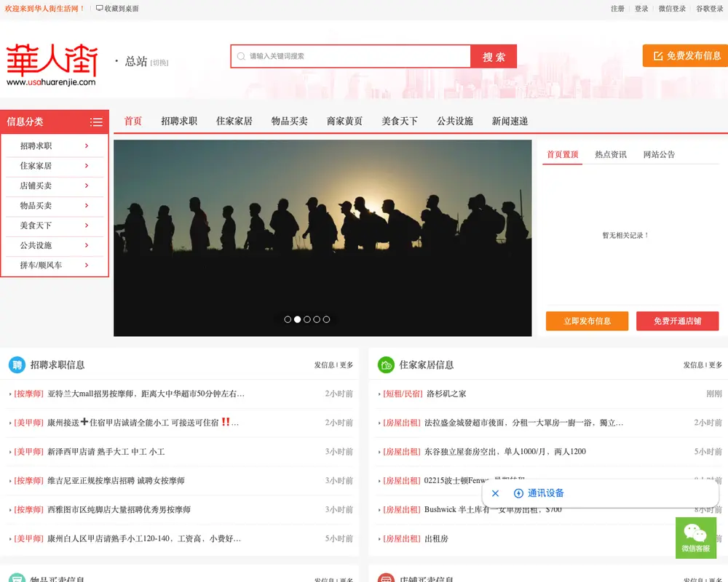Open the 洛杉矶之家 listing

[446, 394]
